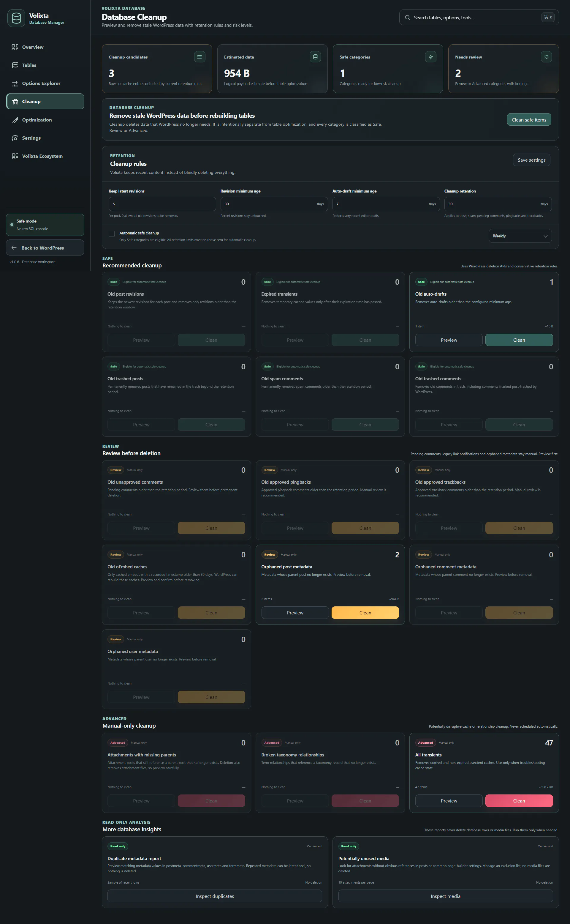The height and width of the screenshot is (924, 570).
Task: Click the Optimization rocket icon
Action: [15, 120]
